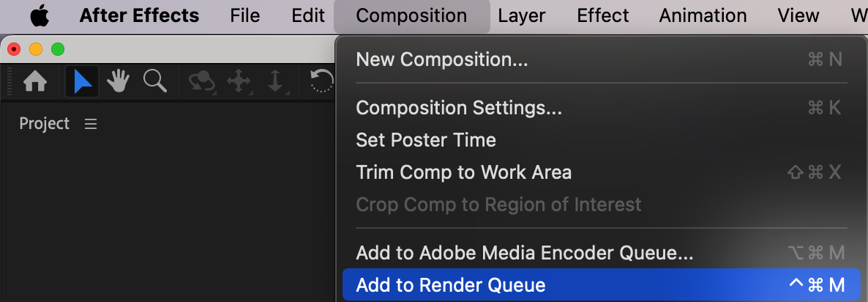Viewport: 868px width, 302px height.
Task: Select the Dolly Towards Cursor tool
Action: [275, 81]
